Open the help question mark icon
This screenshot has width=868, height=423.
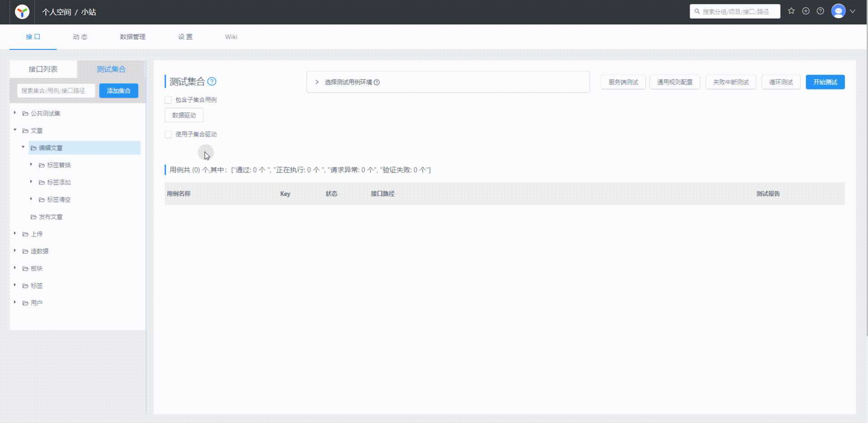tap(820, 11)
